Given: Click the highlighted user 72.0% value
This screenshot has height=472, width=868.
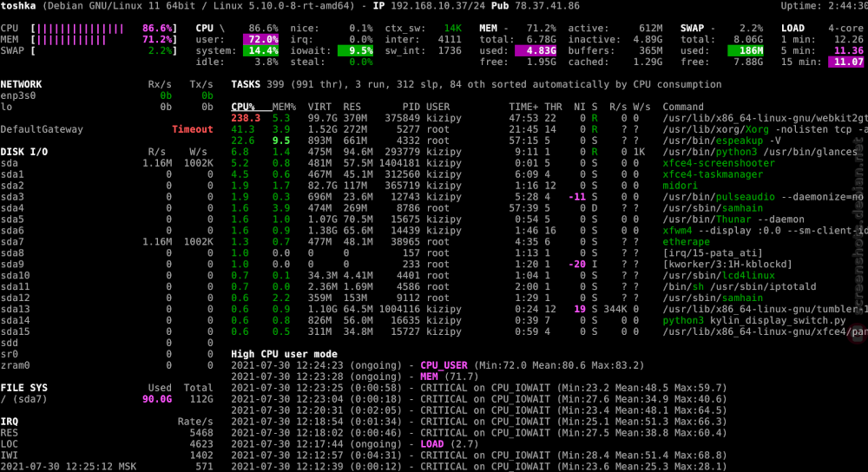Looking at the screenshot, I should (260, 39).
